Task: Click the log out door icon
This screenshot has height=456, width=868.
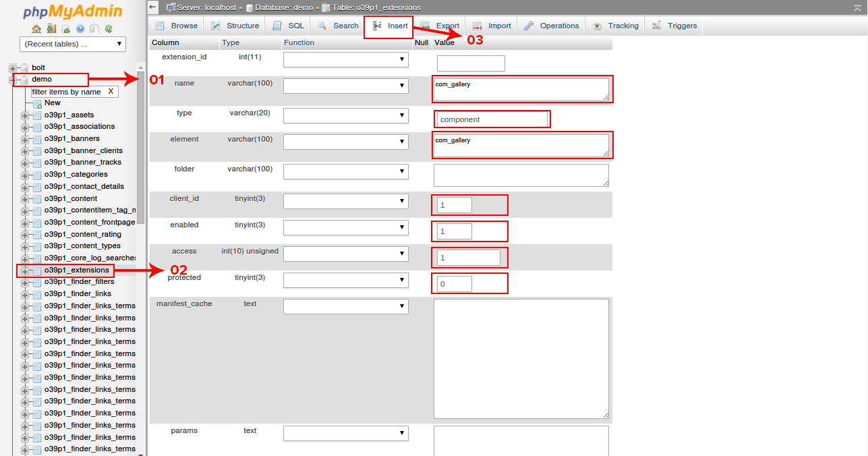Action: (x=51, y=29)
